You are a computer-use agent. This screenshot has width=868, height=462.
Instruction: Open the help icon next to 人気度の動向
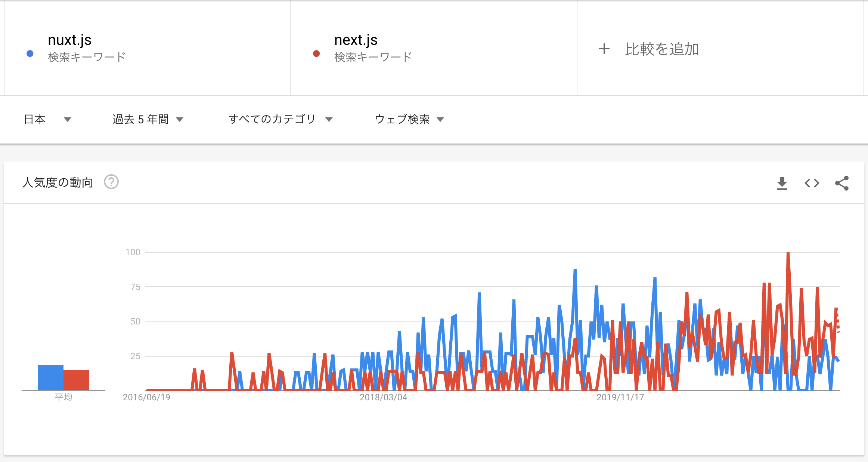click(112, 182)
